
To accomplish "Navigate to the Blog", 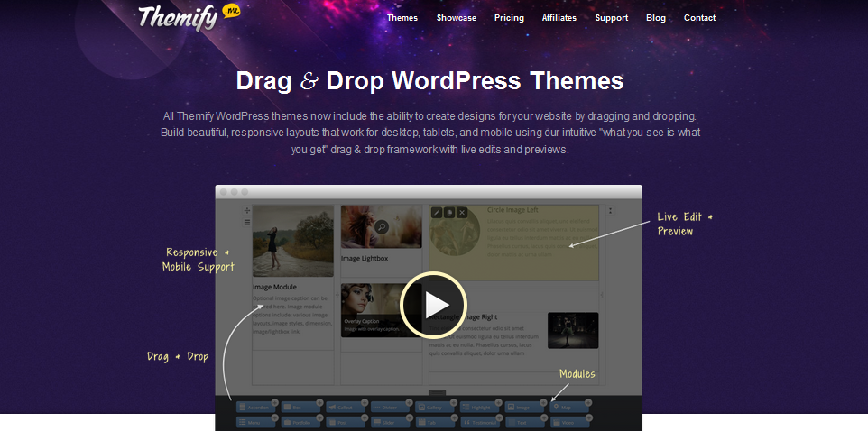I will click(656, 18).
